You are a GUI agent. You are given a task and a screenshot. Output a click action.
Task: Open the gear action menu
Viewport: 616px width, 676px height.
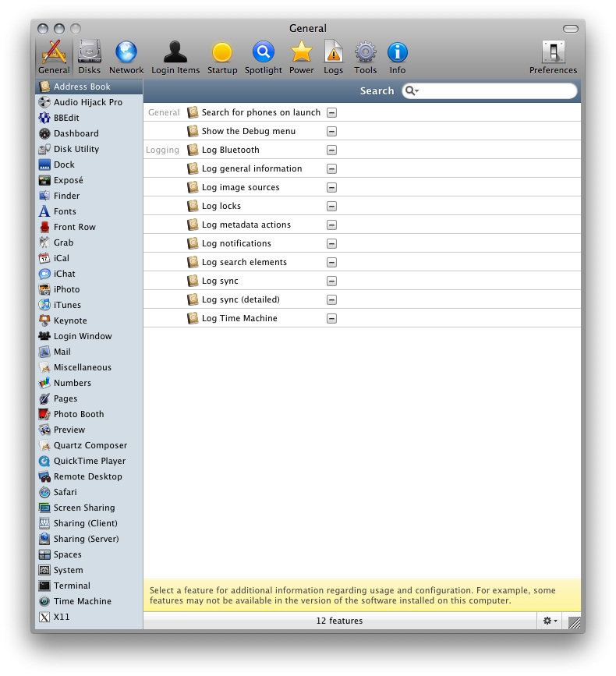tap(550, 621)
